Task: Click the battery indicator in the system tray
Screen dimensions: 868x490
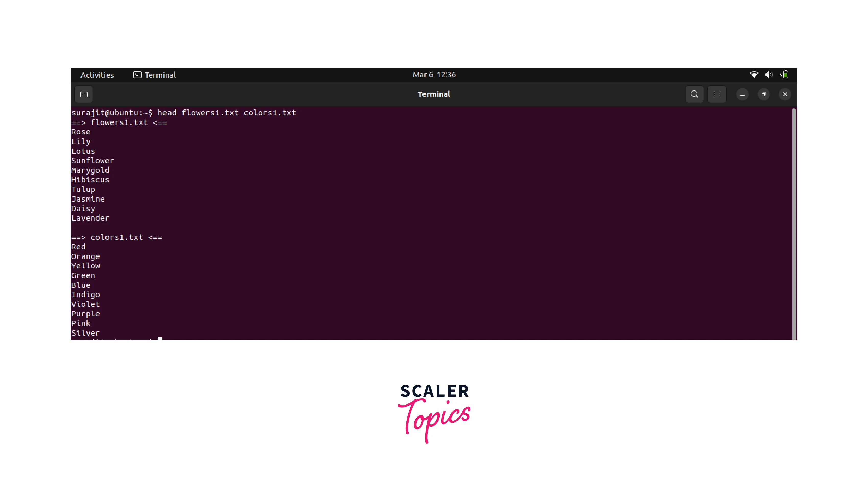Action: pos(785,75)
